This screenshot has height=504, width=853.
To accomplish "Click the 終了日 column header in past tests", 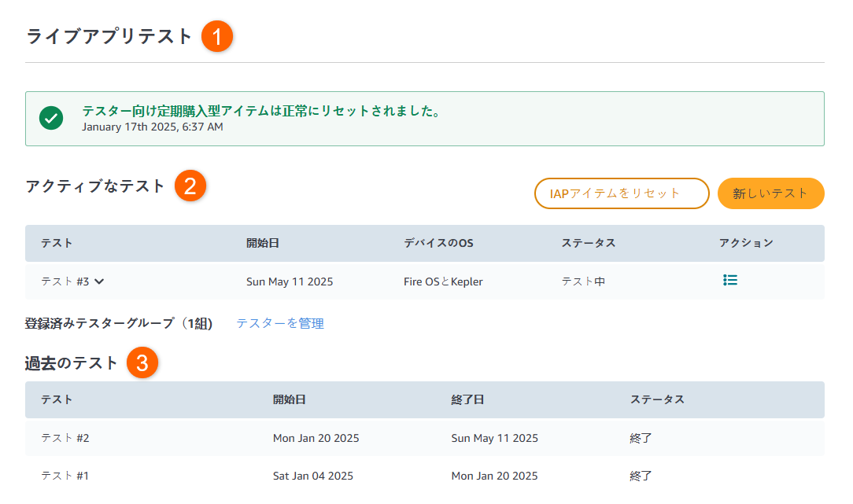I will click(x=467, y=399).
